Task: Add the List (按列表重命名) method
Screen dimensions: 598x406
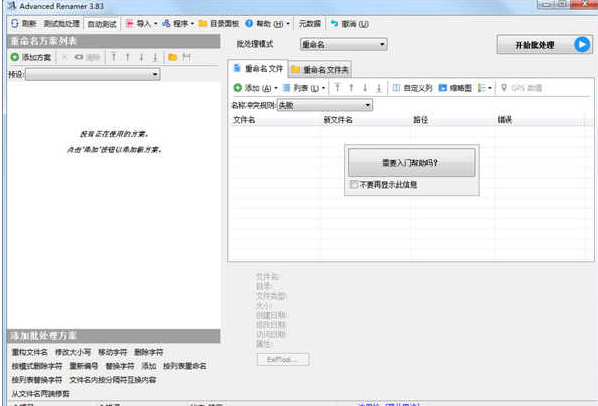Action: 185,366
